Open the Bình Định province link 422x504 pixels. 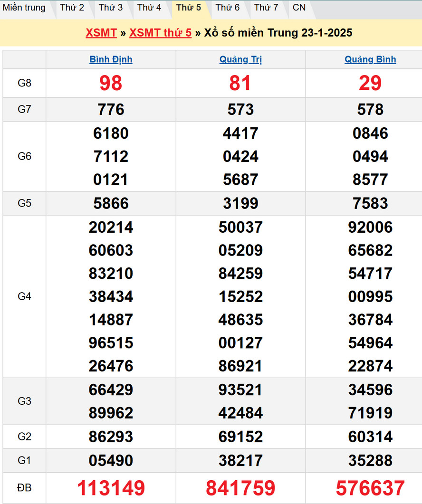click(111, 60)
